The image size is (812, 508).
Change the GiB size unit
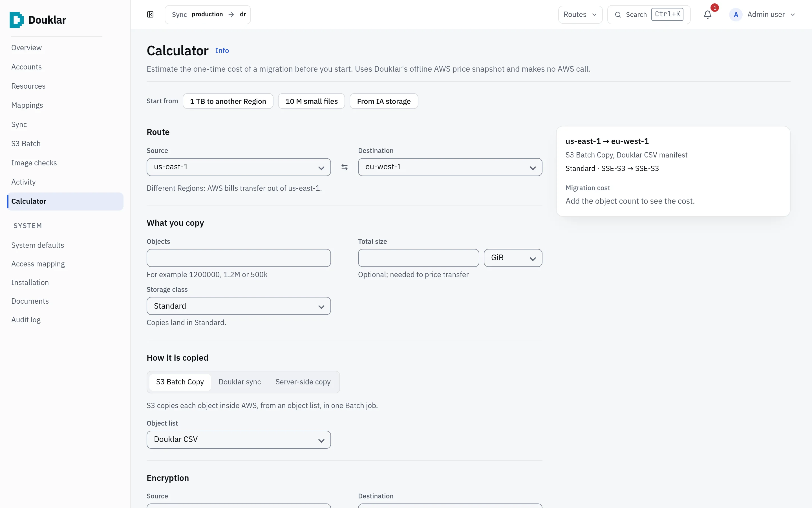click(x=513, y=258)
